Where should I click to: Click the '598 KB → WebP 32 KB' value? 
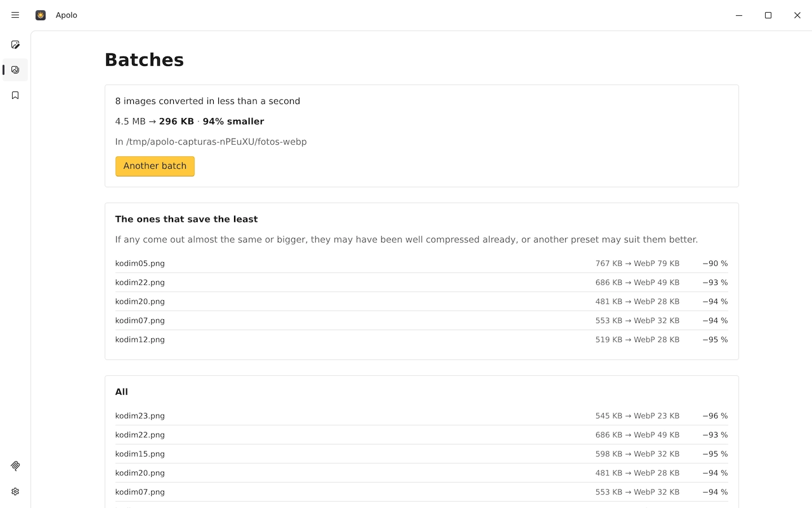coord(637,454)
